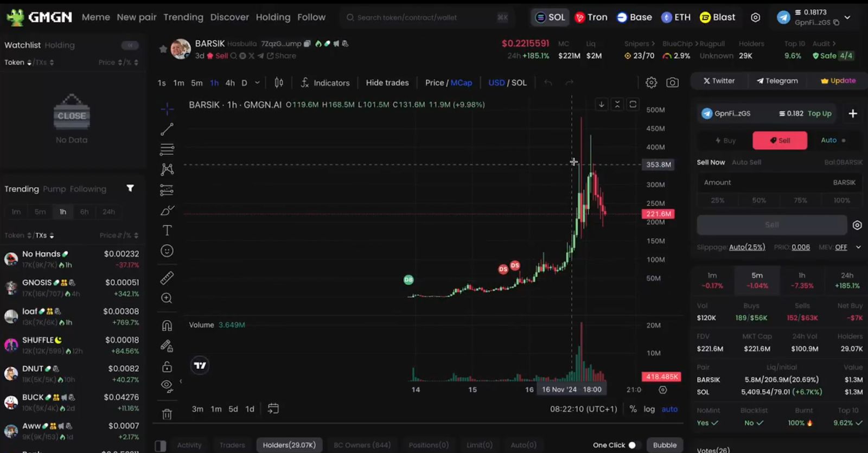Sort watchlist by Token
This screenshot has width=868, height=453.
tap(18, 62)
